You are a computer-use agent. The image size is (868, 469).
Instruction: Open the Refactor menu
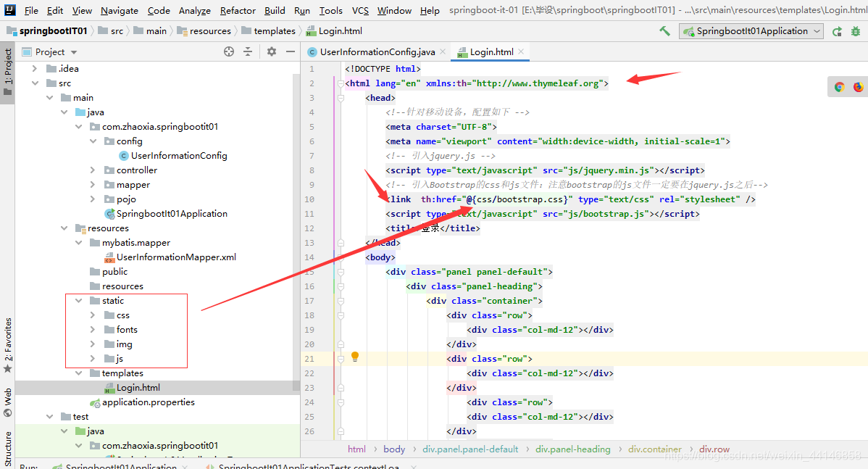[238, 11]
